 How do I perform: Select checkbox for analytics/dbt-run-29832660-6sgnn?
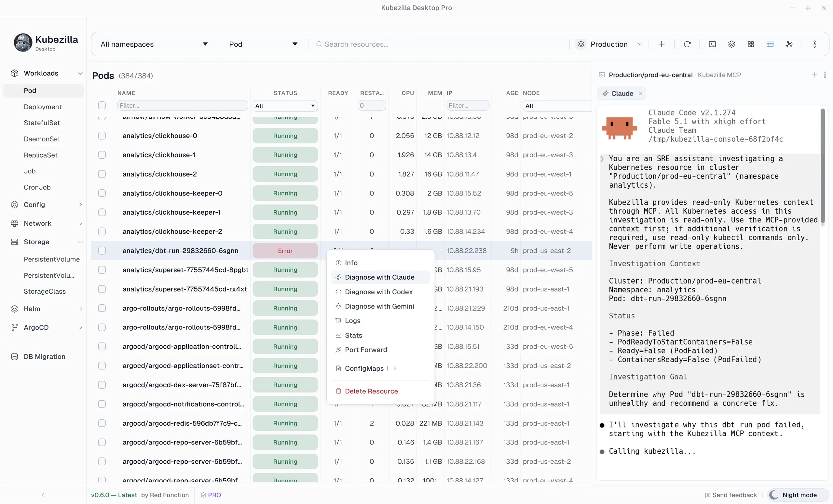click(102, 251)
